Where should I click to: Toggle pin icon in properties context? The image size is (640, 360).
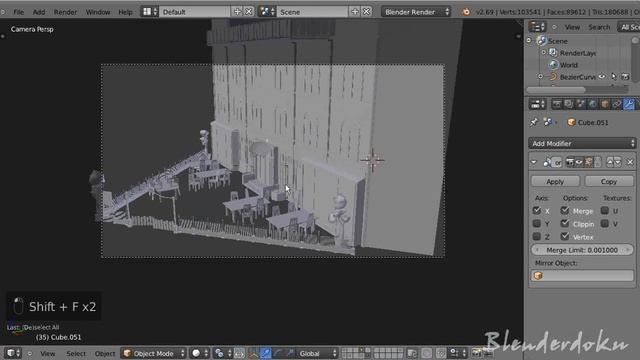[x=533, y=122]
